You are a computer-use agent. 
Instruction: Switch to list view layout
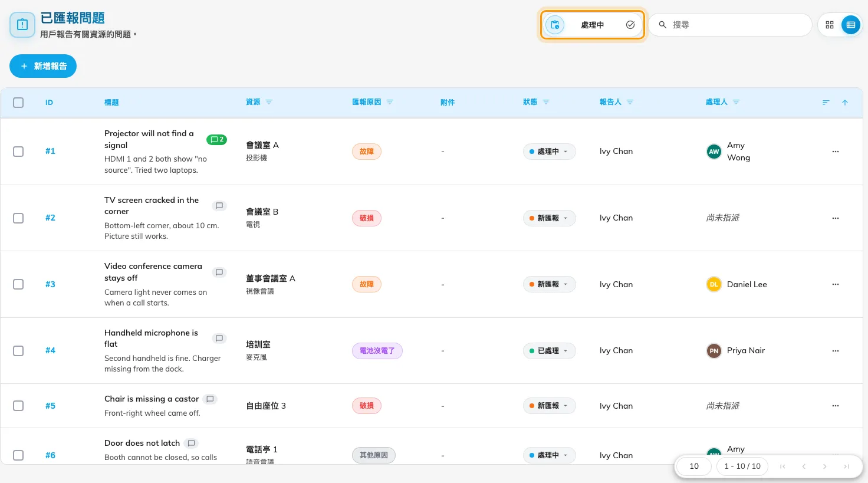coord(850,25)
